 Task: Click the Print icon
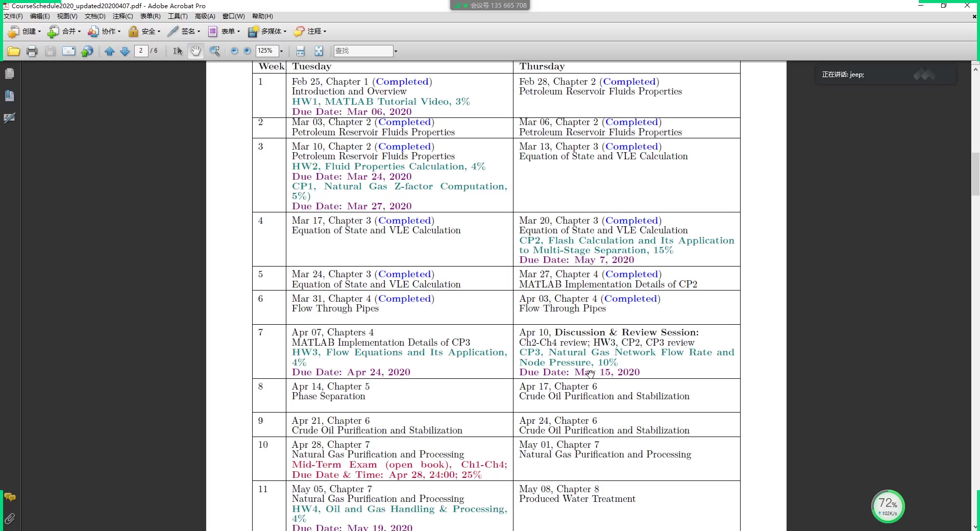[x=32, y=51]
